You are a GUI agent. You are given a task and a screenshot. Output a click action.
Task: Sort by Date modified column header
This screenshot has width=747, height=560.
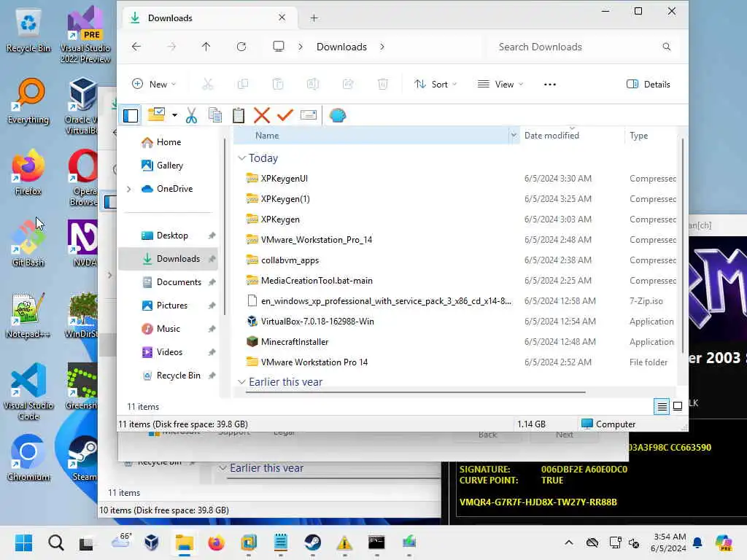[551, 136]
